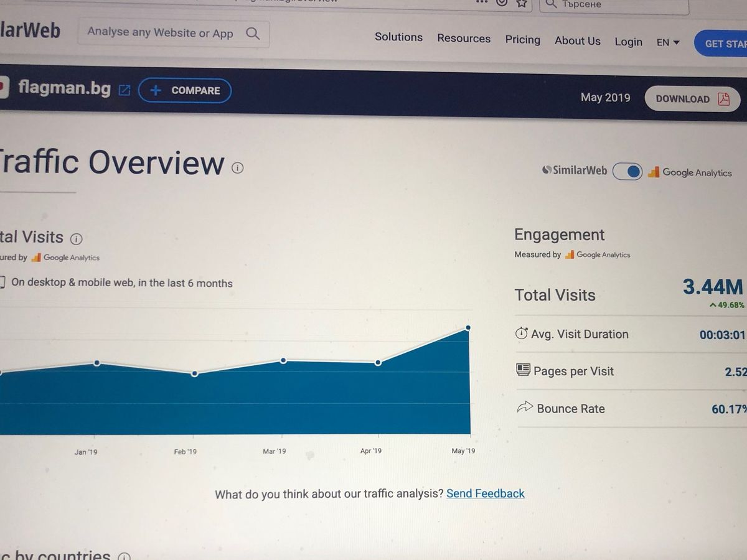Click the traffic by countries info icon
The height and width of the screenshot is (560, 747).
click(125, 558)
